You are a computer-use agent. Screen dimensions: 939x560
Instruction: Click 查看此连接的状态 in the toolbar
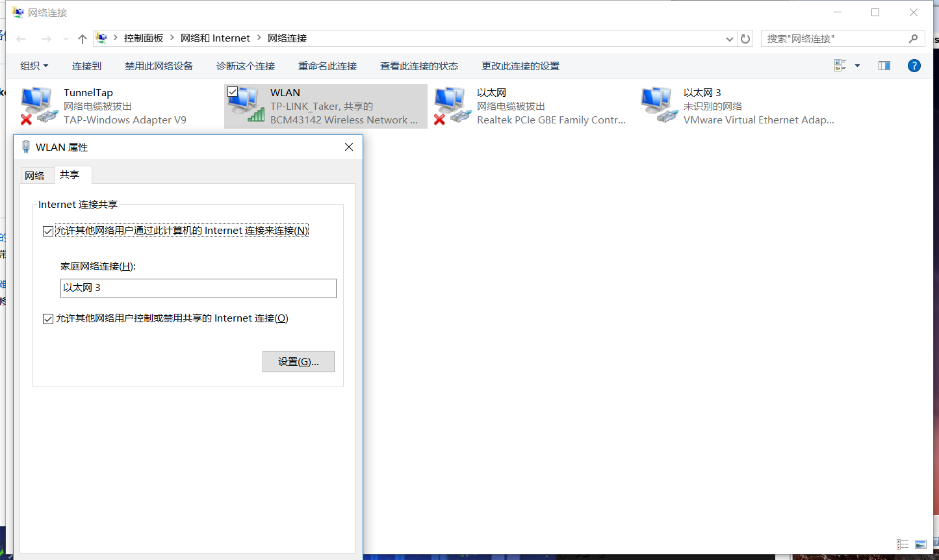point(419,66)
